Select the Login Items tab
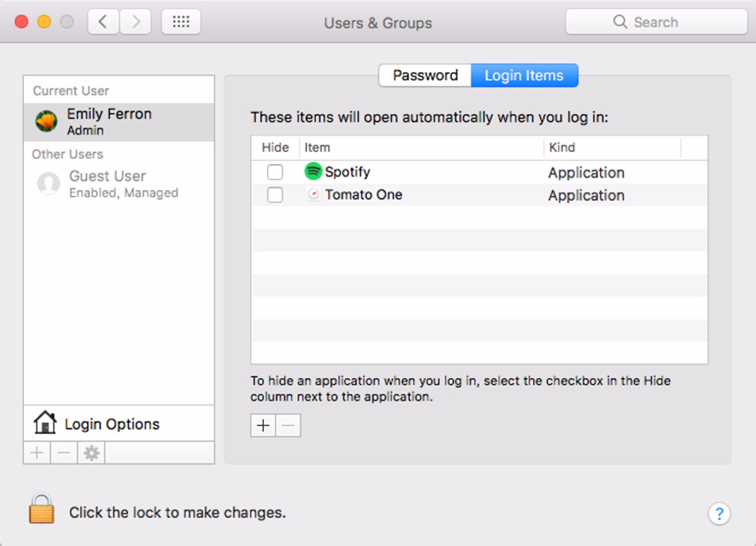 point(523,75)
